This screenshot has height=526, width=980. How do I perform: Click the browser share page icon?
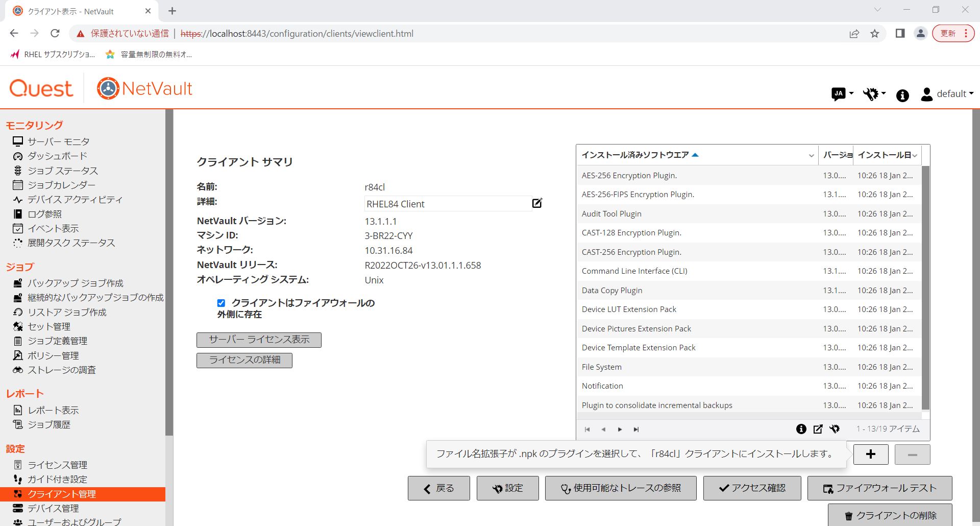pos(854,34)
